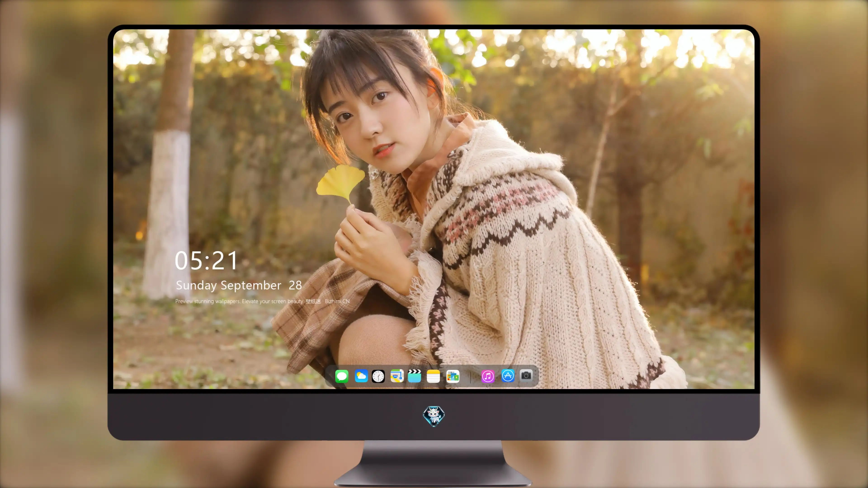The width and height of the screenshot is (868, 488).
Task: Open the Videos clapperboard app
Action: pos(415,376)
